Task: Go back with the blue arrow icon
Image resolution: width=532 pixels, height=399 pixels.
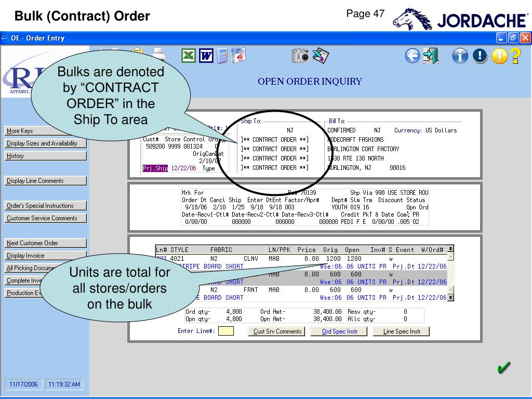Action: click(412, 56)
